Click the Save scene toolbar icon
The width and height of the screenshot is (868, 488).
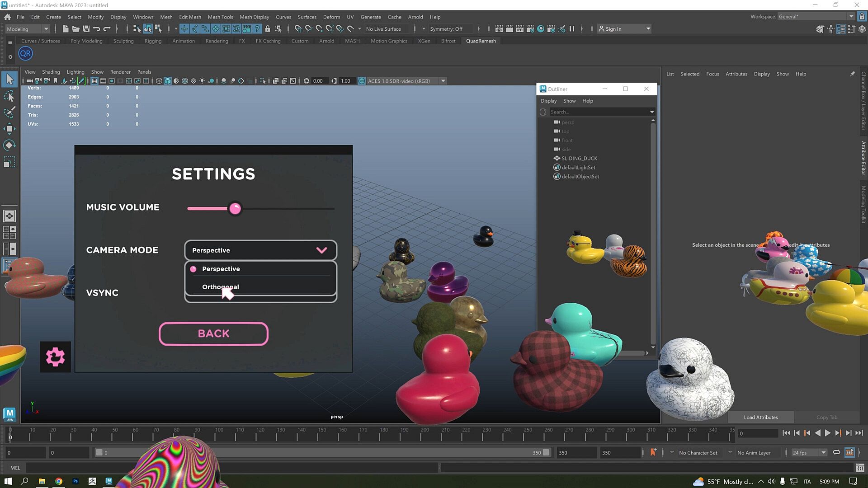click(x=86, y=29)
